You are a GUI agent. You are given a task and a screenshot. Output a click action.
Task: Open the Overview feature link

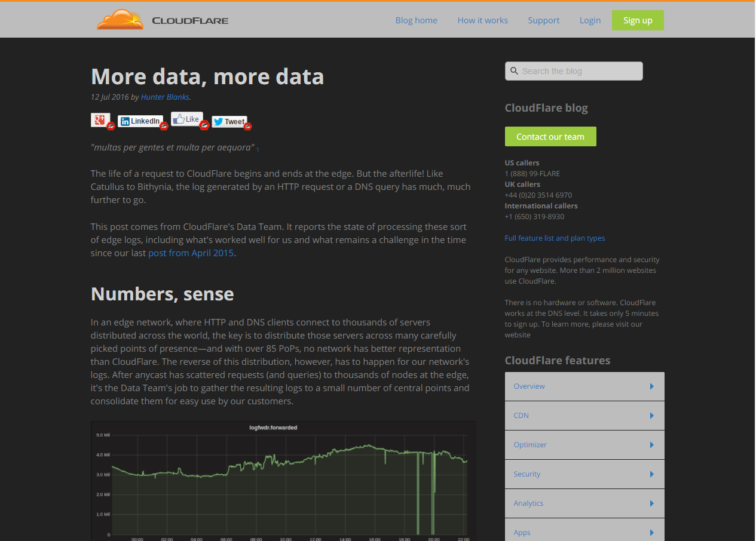pyautogui.click(x=529, y=386)
